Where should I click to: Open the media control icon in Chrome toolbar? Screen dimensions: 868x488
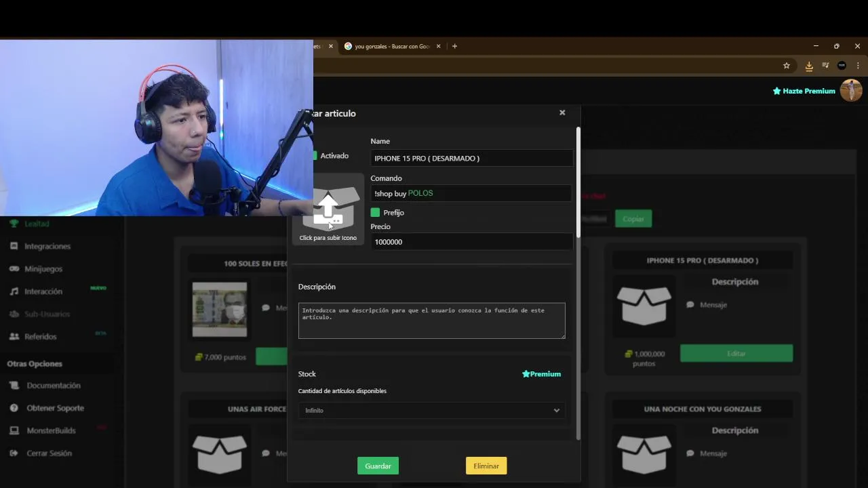825,66
